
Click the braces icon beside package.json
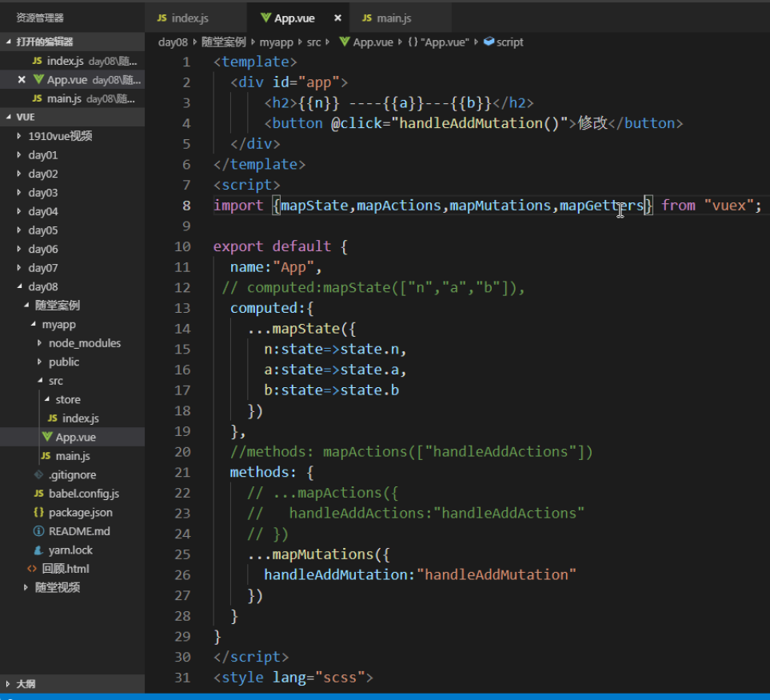point(38,512)
